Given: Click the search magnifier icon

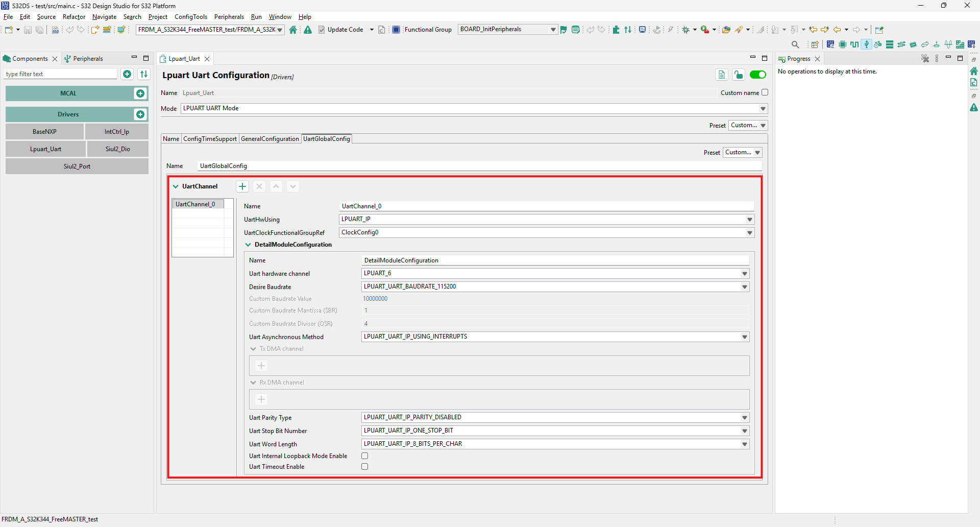Looking at the screenshot, I should (x=795, y=44).
